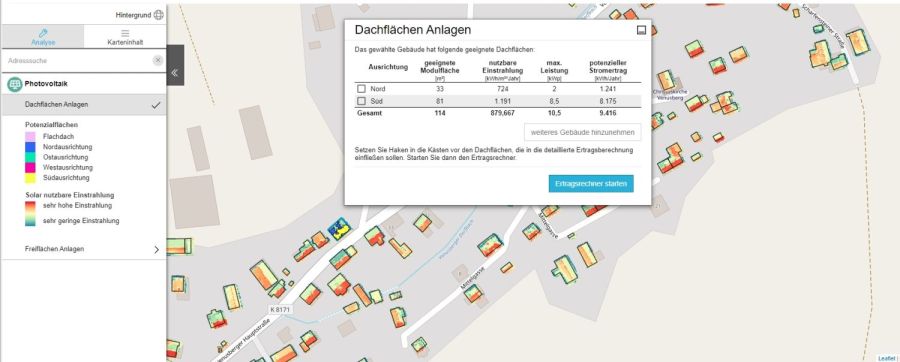
Task: Open the Freiflächen Anlagen entry
Action: 84,249
